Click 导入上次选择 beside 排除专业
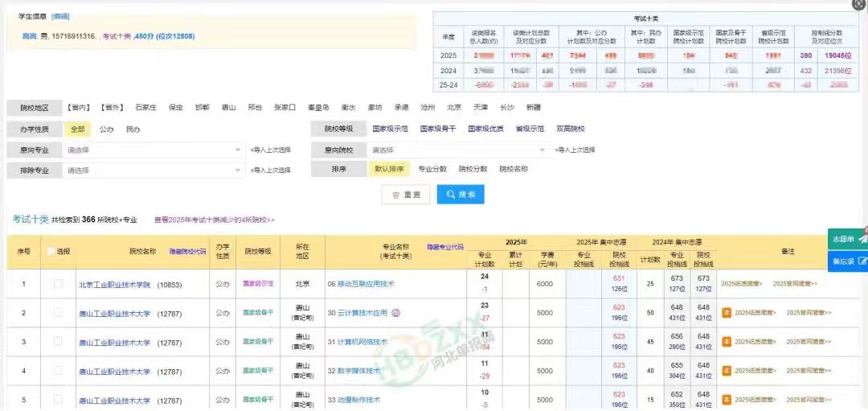This screenshot has width=868, height=411. tap(270, 171)
